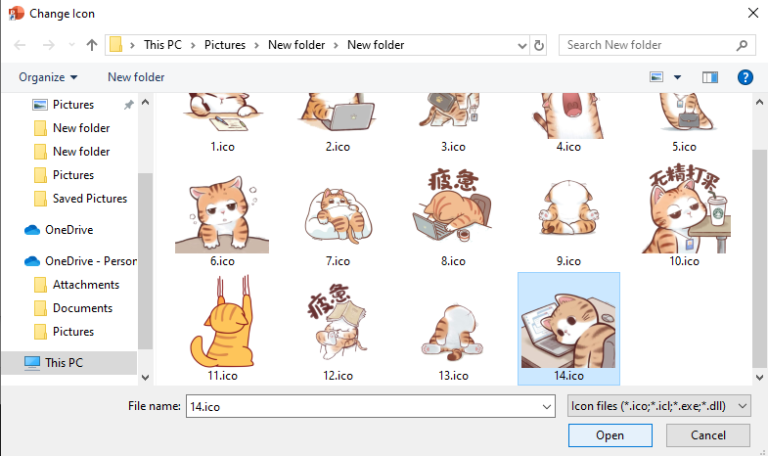Open the Organize menu
Viewport: 768px width, 456px height.
tap(48, 77)
